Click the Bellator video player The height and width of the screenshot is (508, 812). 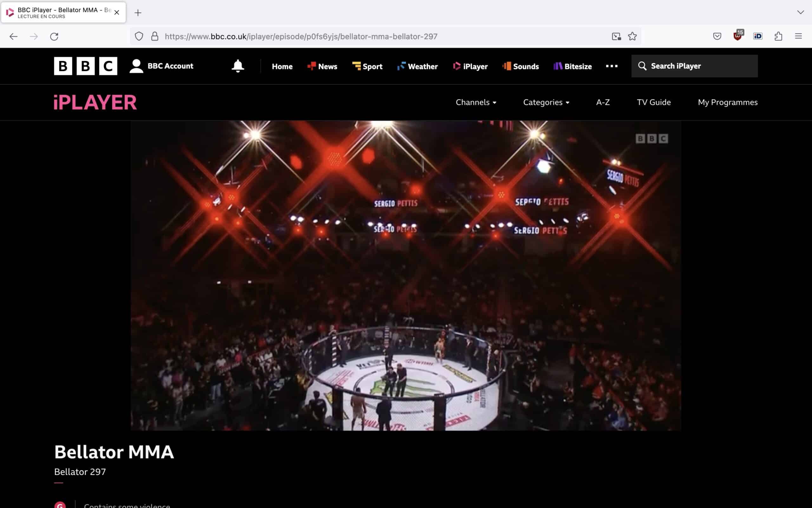[406, 276]
